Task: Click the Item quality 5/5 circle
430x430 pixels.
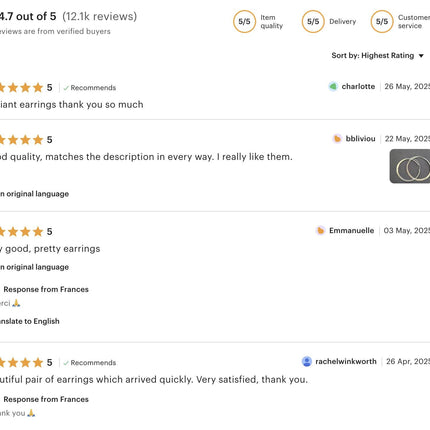Action: [244, 22]
